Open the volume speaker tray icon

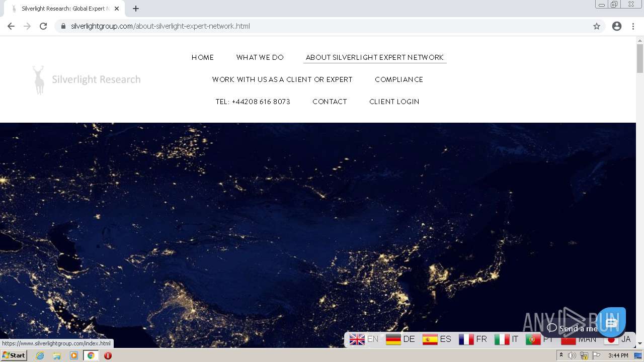click(572, 355)
